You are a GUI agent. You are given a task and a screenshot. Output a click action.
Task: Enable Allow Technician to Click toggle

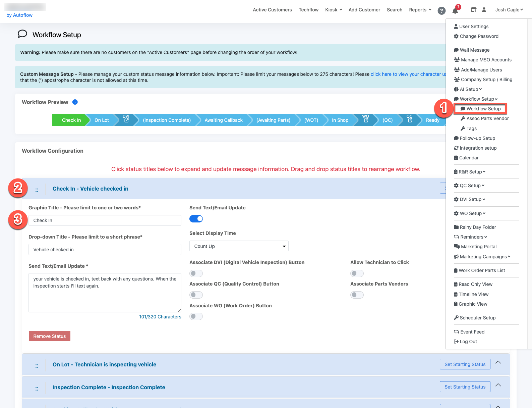click(357, 273)
